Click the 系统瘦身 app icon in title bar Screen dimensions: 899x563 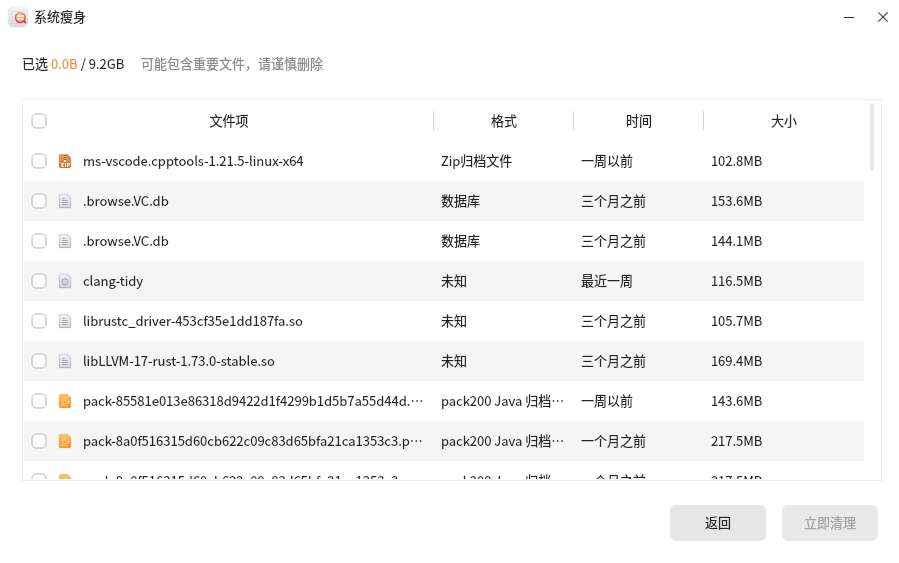coord(18,17)
